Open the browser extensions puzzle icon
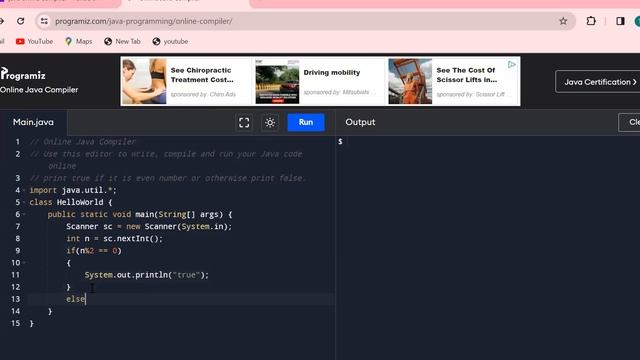640x360 pixels. pos(591,21)
